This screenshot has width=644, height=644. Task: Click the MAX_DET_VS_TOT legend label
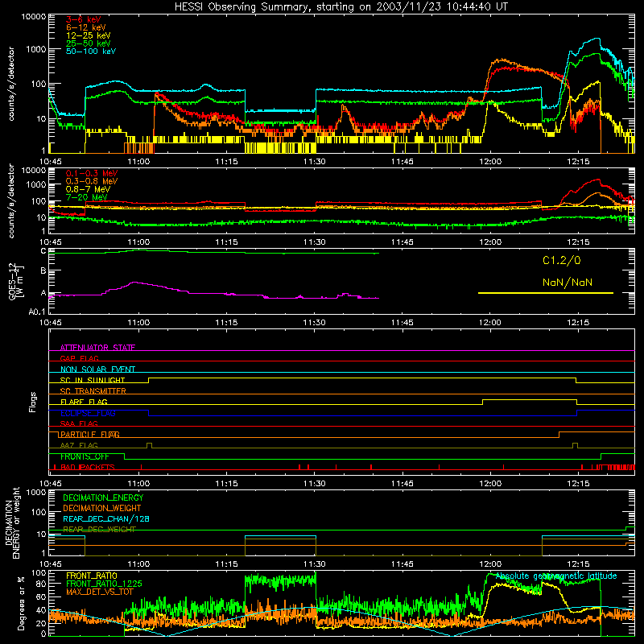point(100,592)
